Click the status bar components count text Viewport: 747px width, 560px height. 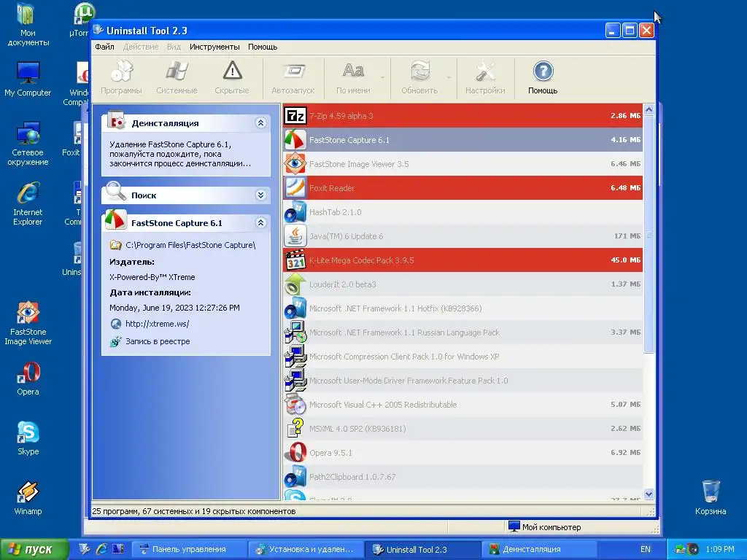pyautogui.click(x=194, y=511)
